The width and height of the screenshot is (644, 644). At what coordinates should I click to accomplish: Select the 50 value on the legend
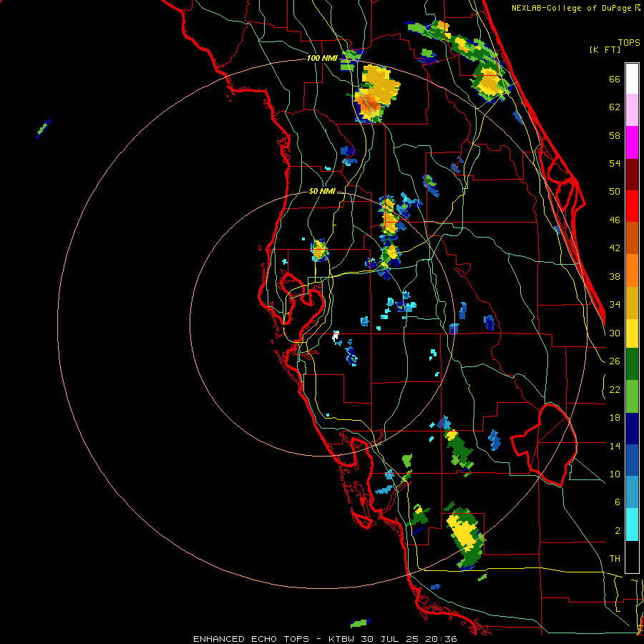coord(615,191)
